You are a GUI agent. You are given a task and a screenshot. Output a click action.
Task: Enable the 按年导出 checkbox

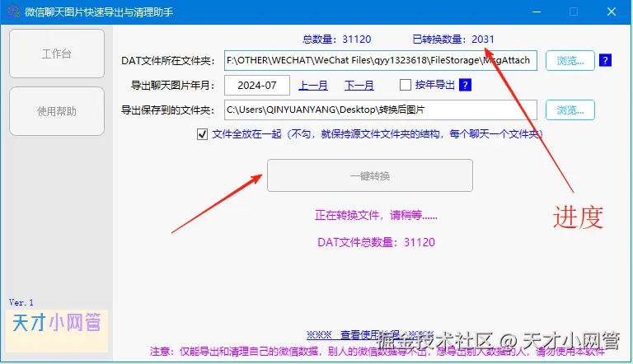pos(405,85)
